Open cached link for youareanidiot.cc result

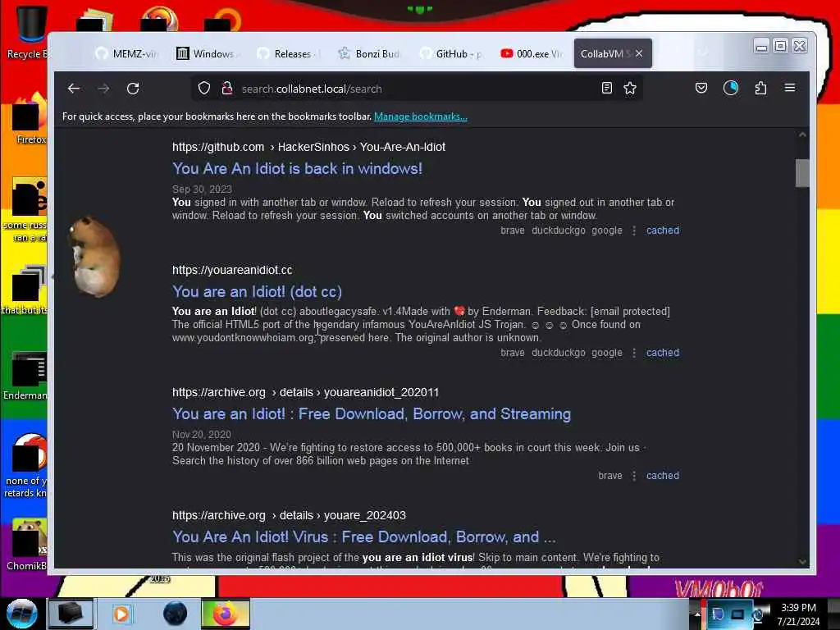pyautogui.click(x=663, y=353)
